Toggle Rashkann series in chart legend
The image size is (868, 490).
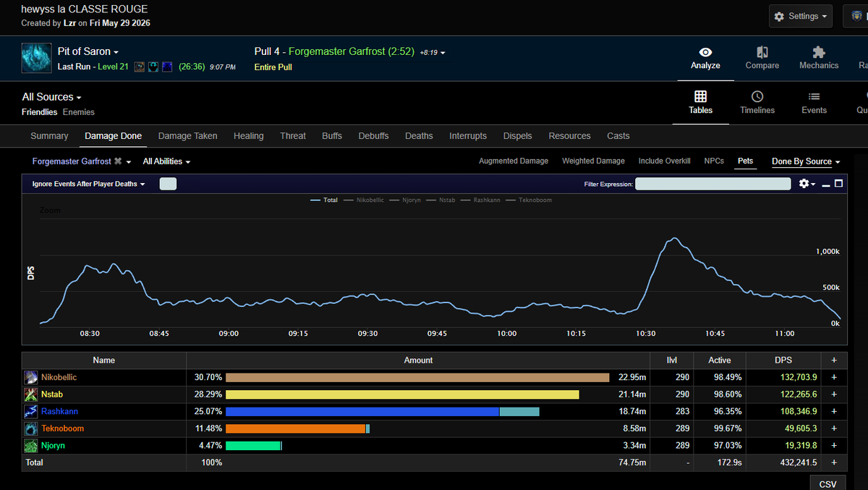(x=480, y=200)
